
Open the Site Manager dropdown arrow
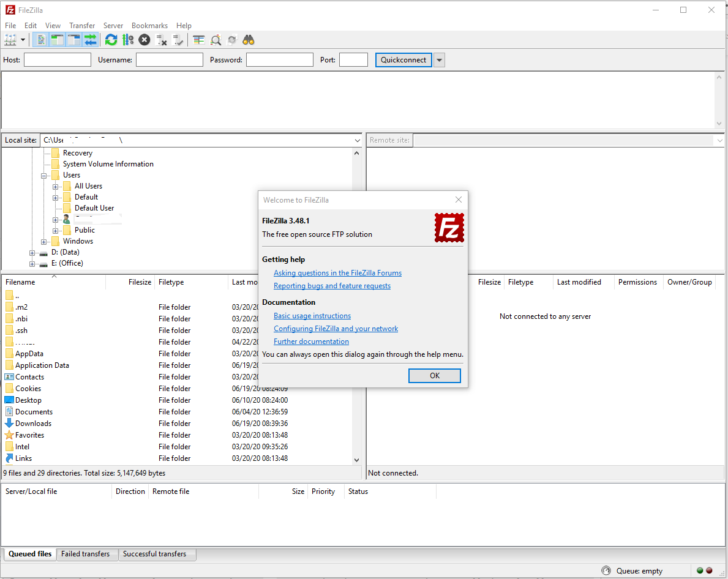[x=23, y=40]
